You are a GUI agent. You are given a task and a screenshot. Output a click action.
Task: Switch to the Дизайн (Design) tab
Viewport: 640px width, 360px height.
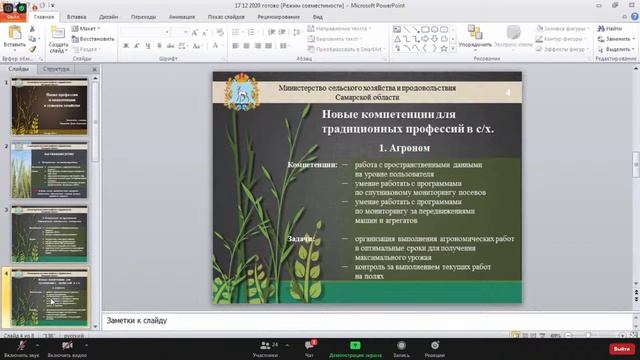[109, 17]
